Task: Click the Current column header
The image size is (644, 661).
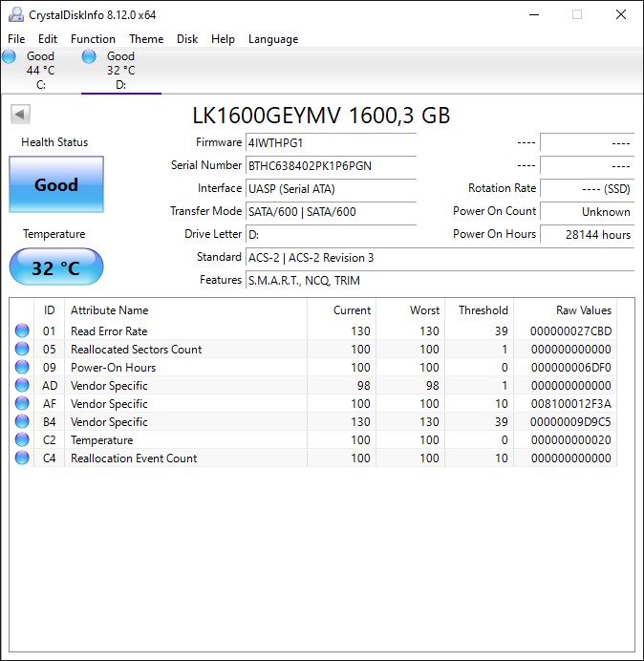Action: pos(342,310)
